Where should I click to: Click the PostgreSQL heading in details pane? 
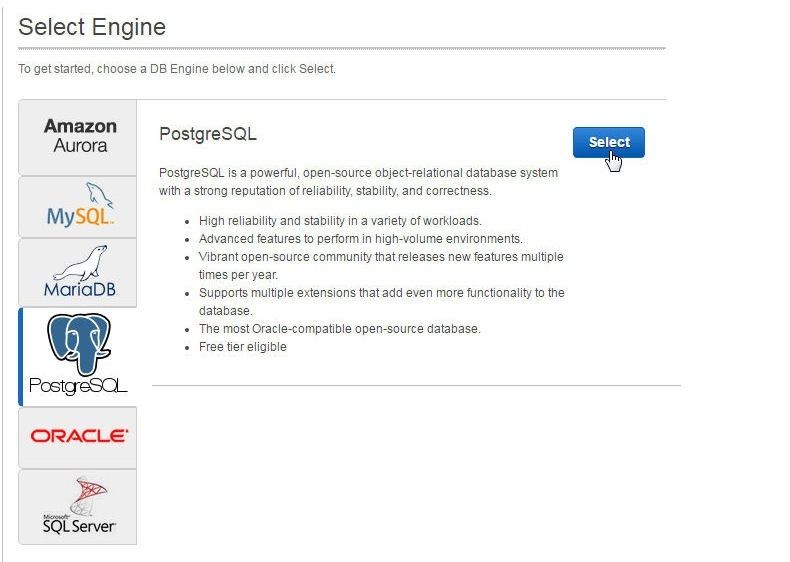click(208, 134)
